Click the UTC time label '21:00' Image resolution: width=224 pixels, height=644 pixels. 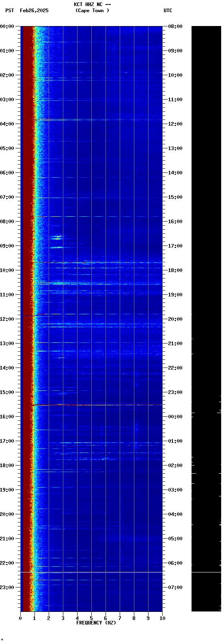175,344
